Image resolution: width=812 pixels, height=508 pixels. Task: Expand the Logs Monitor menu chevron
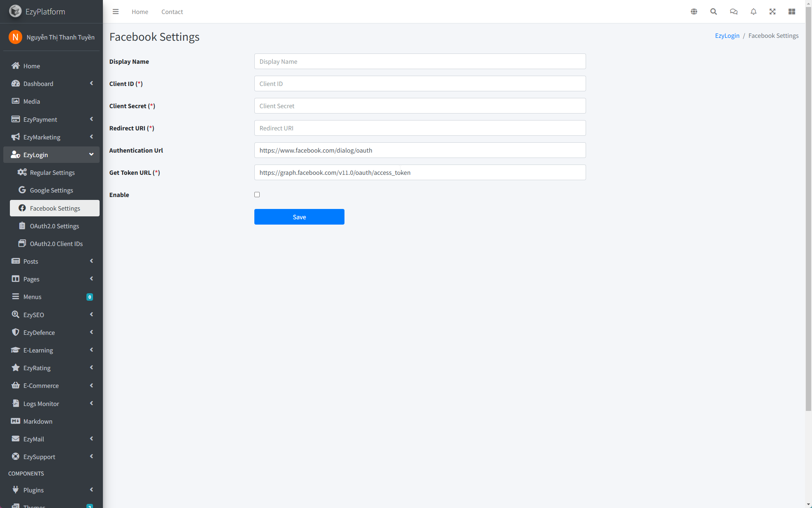(x=91, y=404)
